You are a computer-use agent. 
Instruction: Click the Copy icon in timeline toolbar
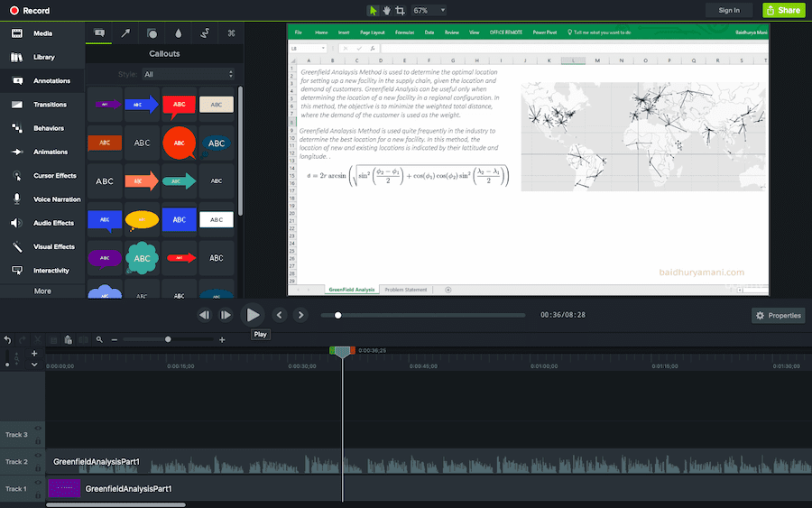point(53,339)
